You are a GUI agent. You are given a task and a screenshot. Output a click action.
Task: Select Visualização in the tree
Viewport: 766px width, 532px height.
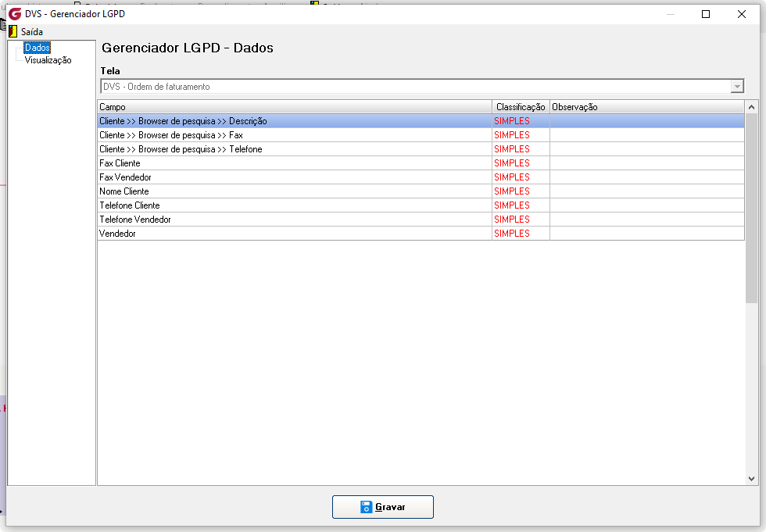click(x=48, y=60)
